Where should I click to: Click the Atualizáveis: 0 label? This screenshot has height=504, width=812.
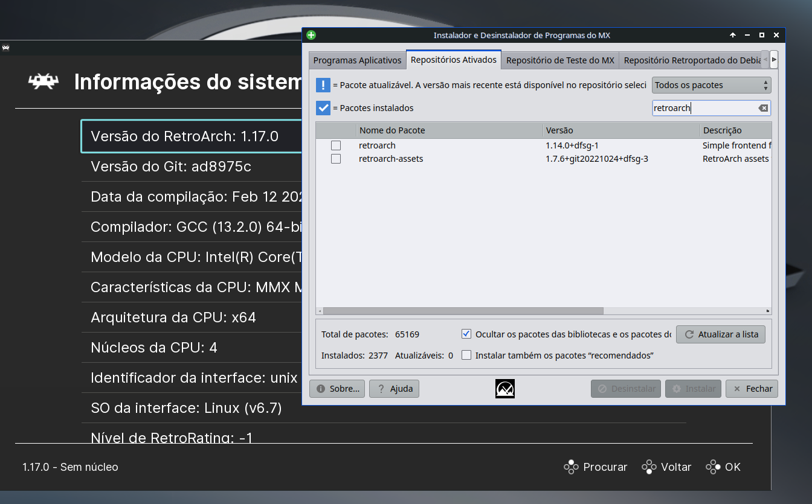point(424,356)
